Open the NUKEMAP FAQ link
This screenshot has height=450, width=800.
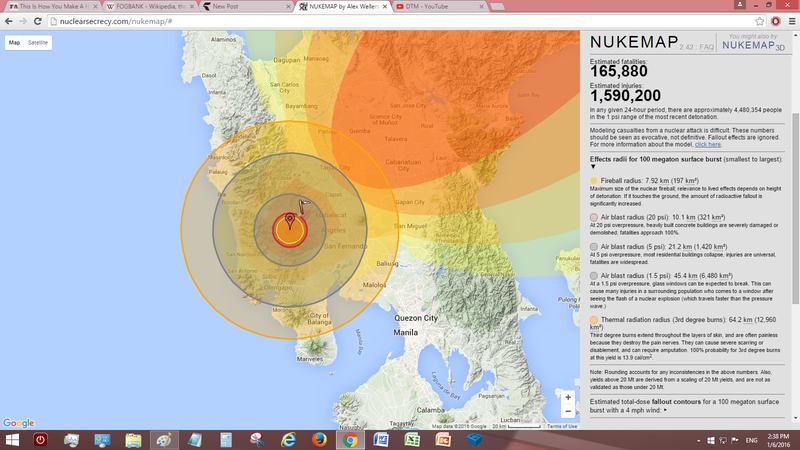click(707, 47)
